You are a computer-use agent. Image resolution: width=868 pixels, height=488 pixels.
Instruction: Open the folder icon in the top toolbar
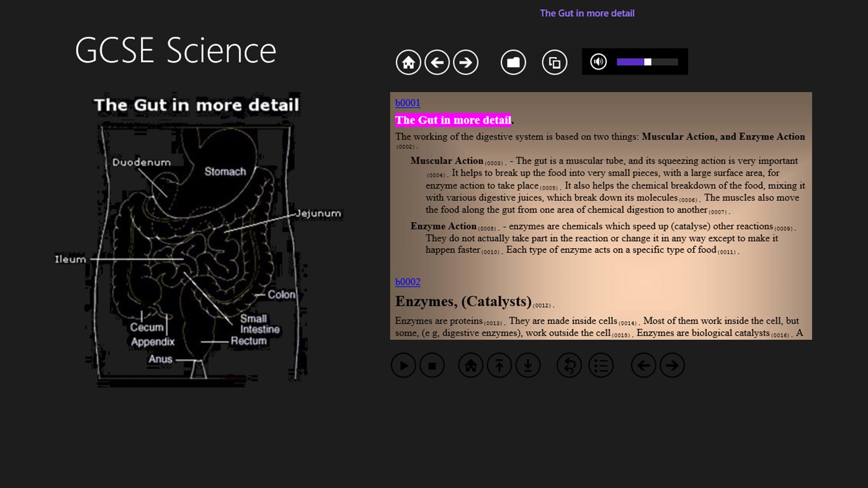[x=513, y=63]
